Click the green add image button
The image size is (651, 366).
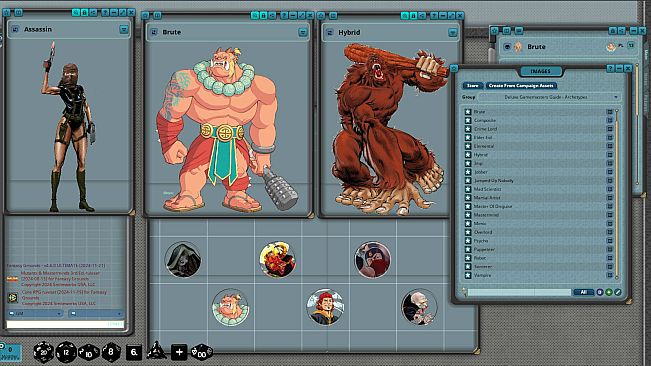coord(609,293)
